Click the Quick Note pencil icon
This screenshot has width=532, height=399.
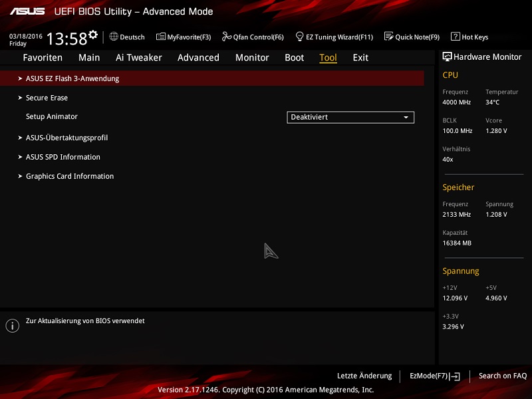tap(389, 37)
